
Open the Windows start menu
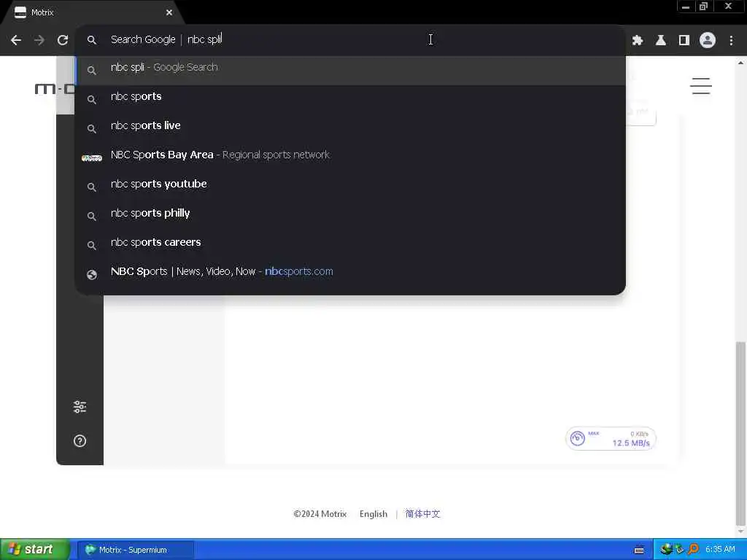tap(34, 550)
